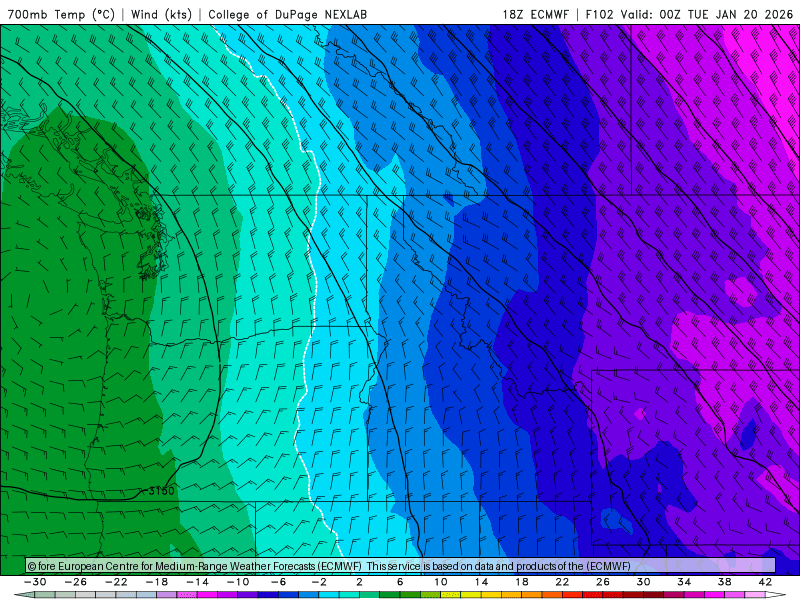
Task: Click the 'College of DuPage NEXLAB' text
Action: 287,14
